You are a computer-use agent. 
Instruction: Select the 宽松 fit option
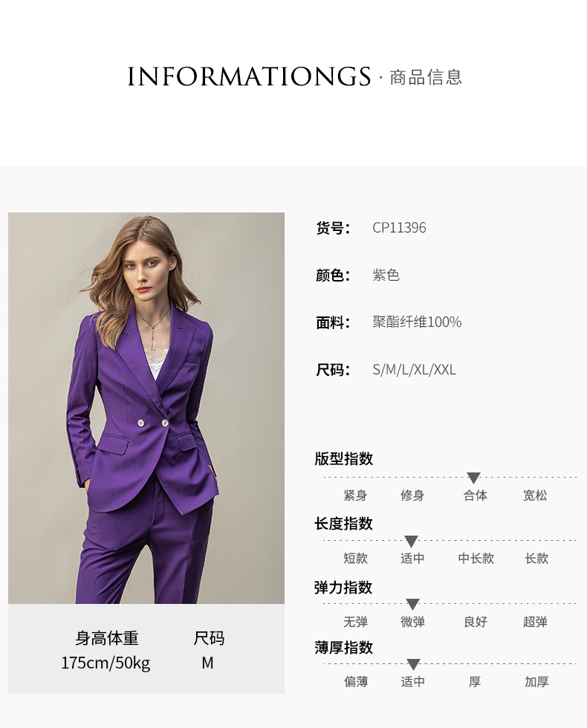tap(535, 495)
